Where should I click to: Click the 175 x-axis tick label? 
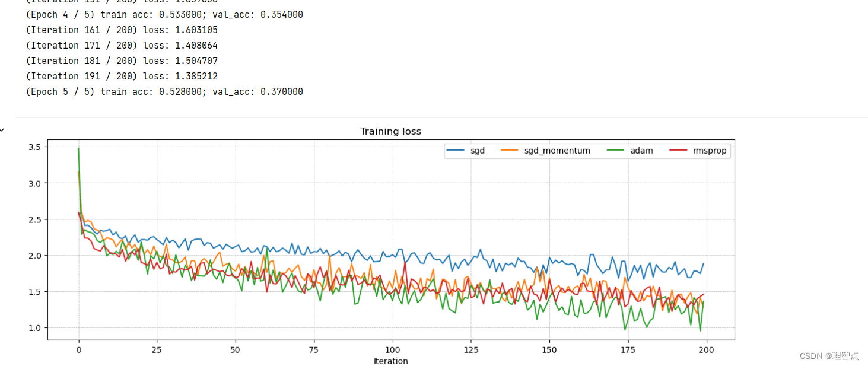(628, 349)
